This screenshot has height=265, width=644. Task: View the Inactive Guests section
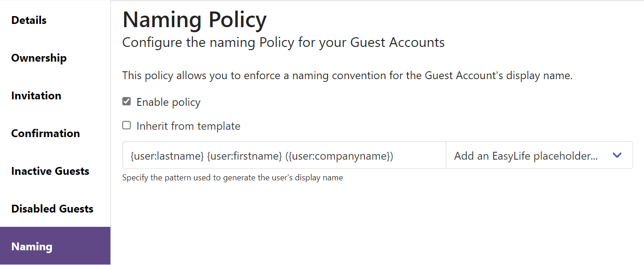pyautogui.click(x=50, y=171)
